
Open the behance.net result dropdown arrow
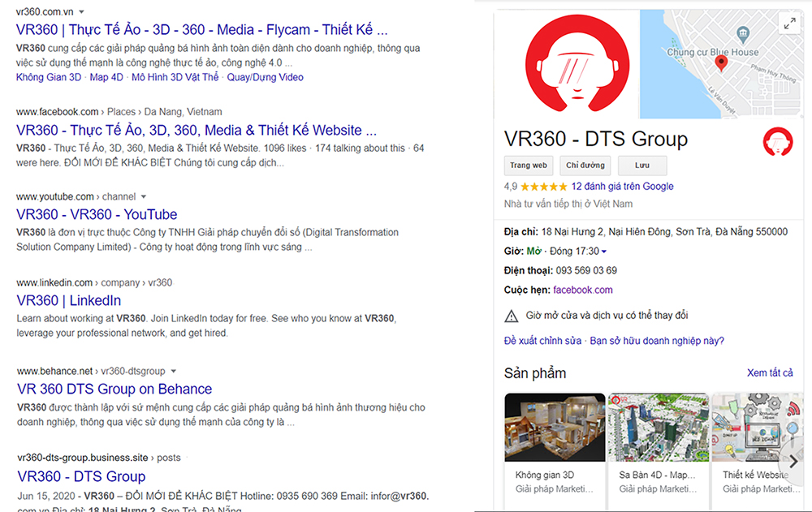click(x=174, y=371)
